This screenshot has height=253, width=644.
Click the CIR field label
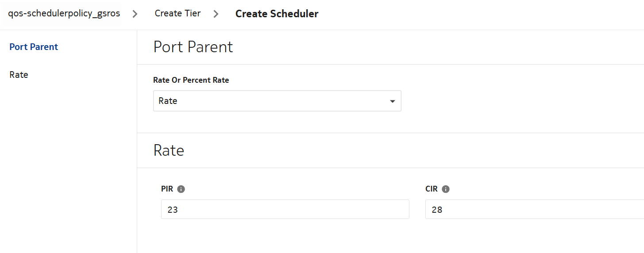pyautogui.click(x=432, y=189)
